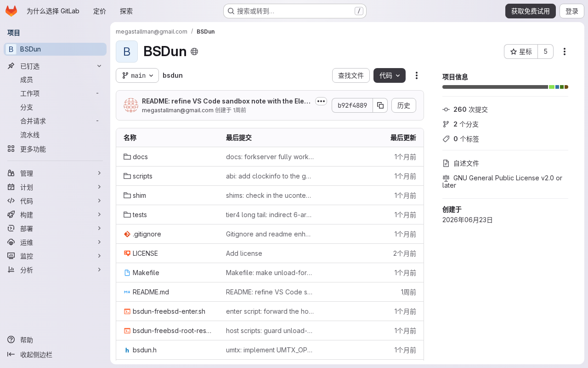
Task: Open the README.md file
Action: [x=151, y=292]
